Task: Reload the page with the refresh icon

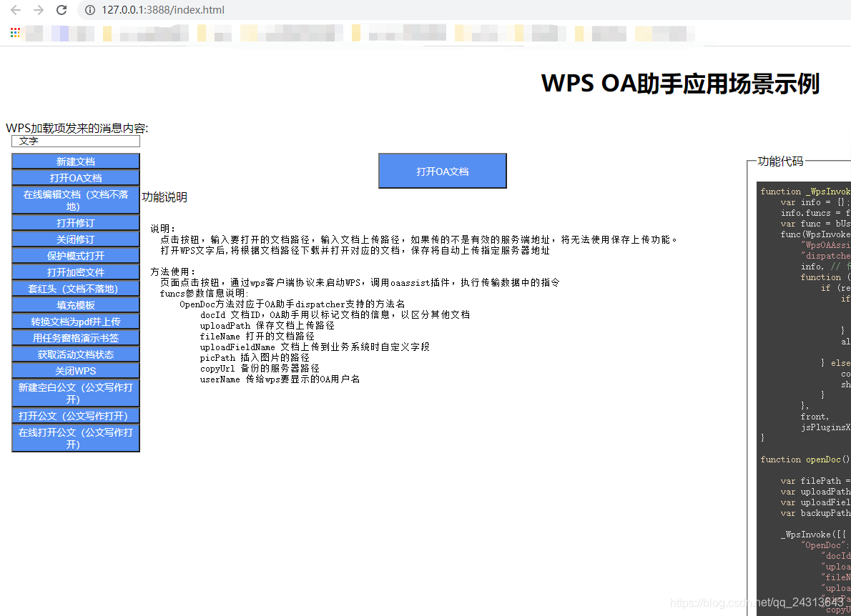Action: pos(62,10)
